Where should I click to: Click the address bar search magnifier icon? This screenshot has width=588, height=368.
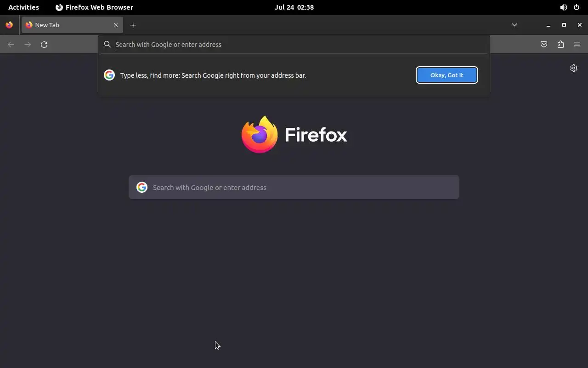[107, 45]
